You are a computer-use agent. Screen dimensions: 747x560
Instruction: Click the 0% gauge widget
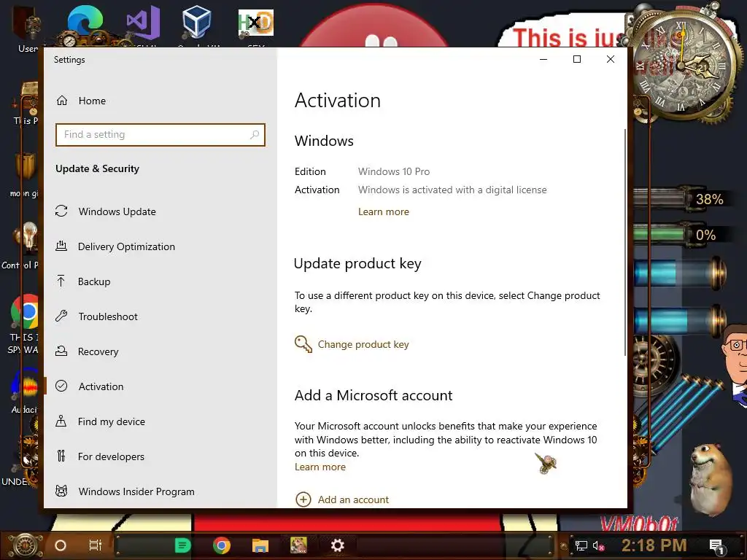pos(681,234)
